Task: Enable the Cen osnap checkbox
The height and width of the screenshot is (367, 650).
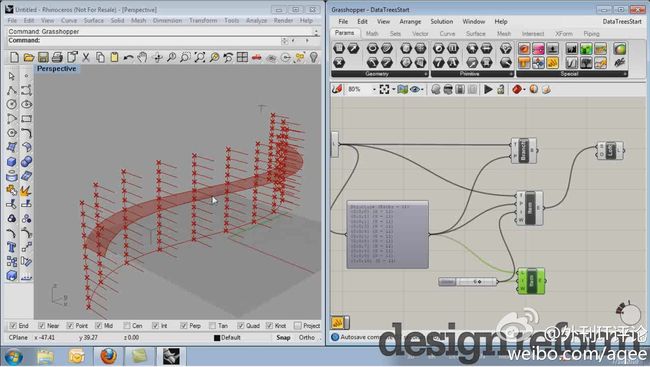Action: [127, 326]
